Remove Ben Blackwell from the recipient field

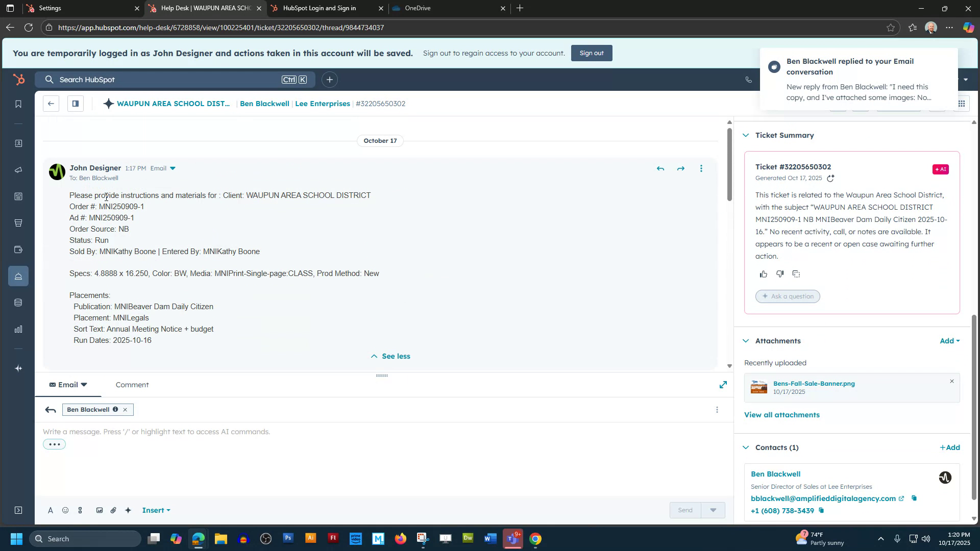[x=125, y=409]
